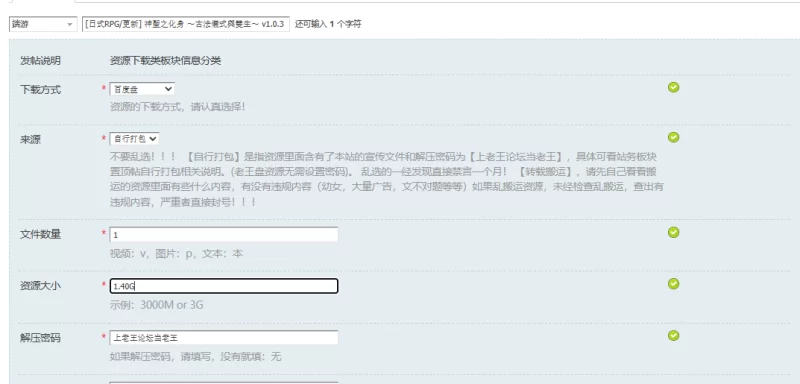
Task: Edit the post title input field
Action: 186,24
